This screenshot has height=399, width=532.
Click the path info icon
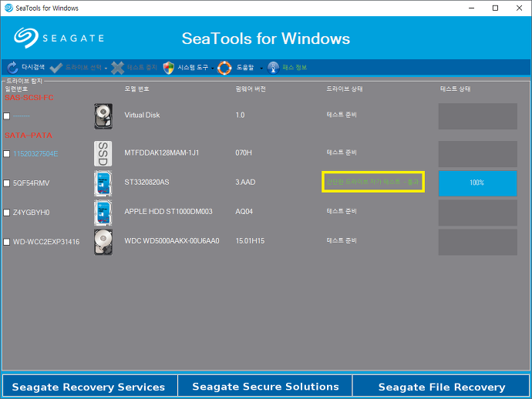[273, 68]
